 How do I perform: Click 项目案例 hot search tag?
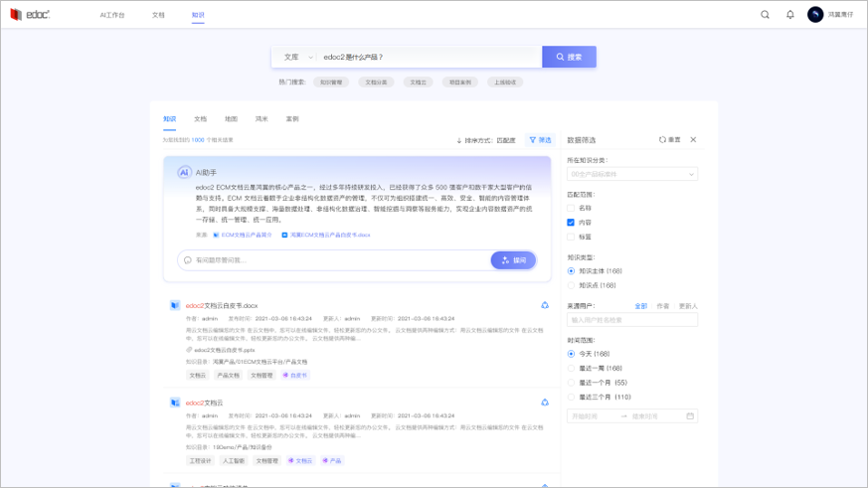coord(460,81)
